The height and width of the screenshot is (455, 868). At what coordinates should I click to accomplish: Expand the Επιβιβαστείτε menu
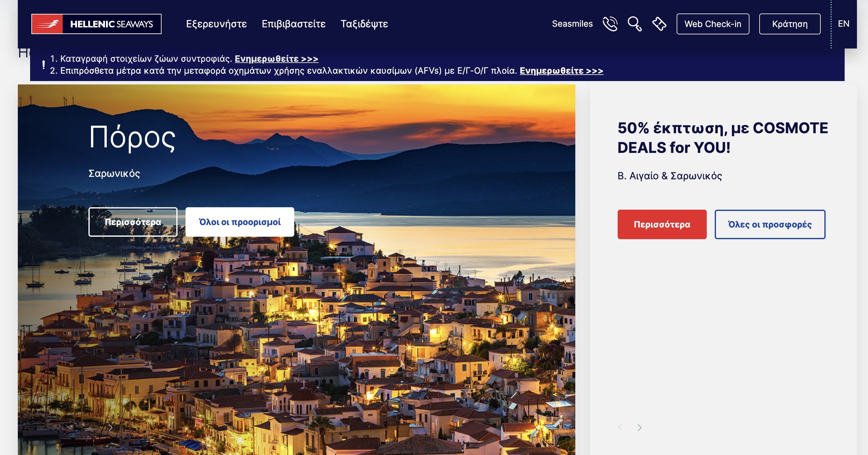[x=294, y=24]
